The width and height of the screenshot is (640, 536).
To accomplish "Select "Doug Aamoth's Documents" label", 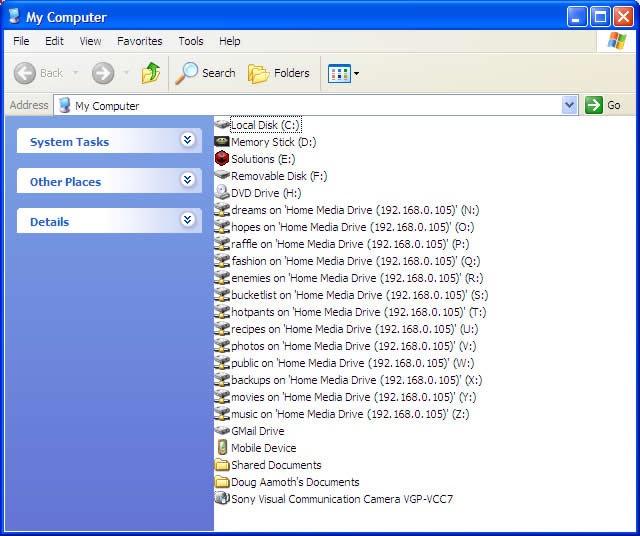I will coord(295,482).
